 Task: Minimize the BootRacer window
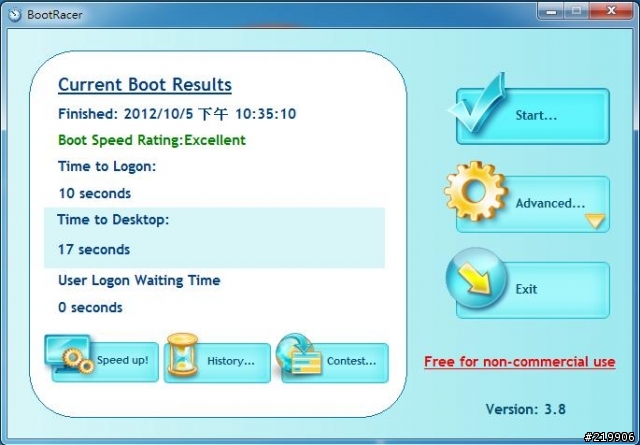(x=551, y=11)
